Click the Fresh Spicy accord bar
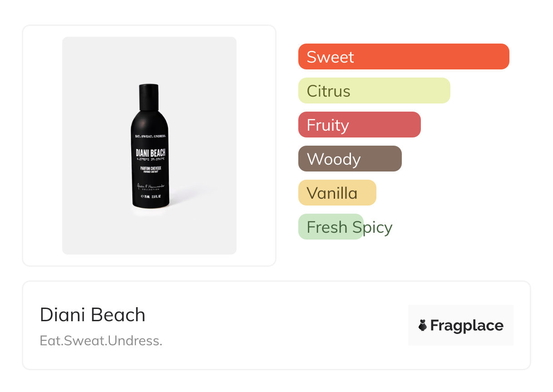The width and height of the screenshot is (553, 392). (x=331, y=227)
